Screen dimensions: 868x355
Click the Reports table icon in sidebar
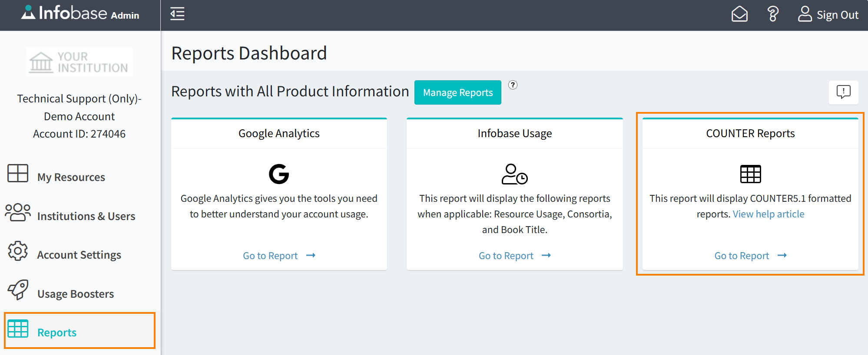(18, 329)
